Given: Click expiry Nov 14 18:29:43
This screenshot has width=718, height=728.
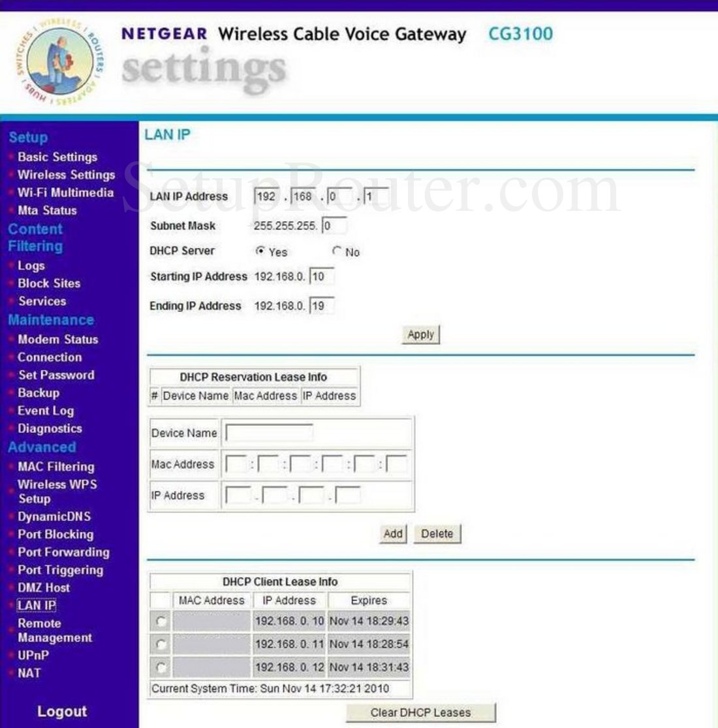Looking at the screenshot, I should [369, 621].
